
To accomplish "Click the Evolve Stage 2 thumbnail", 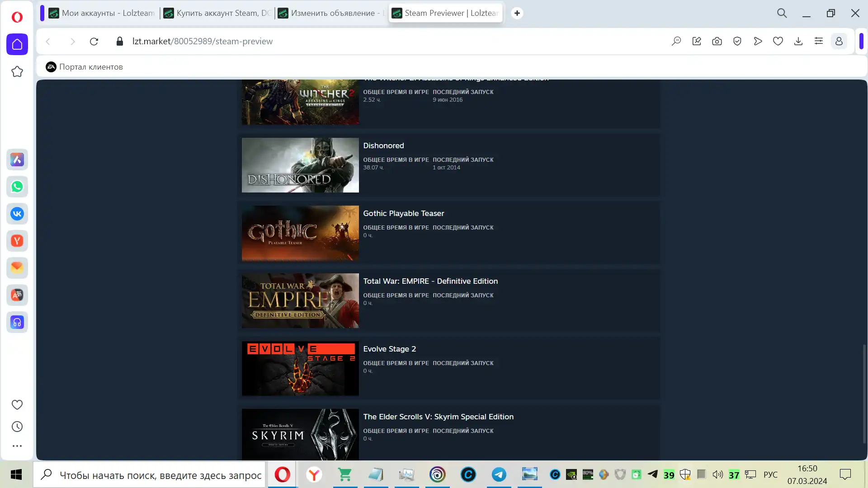I will [300, 368].
